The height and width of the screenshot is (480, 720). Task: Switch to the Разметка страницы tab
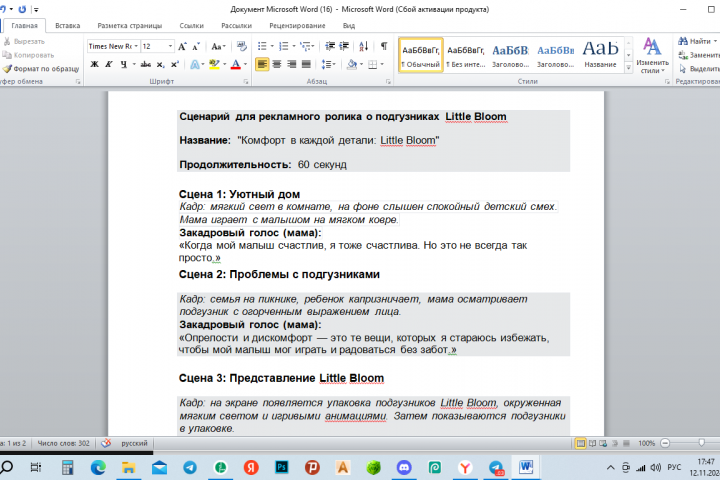pos(129,26)
